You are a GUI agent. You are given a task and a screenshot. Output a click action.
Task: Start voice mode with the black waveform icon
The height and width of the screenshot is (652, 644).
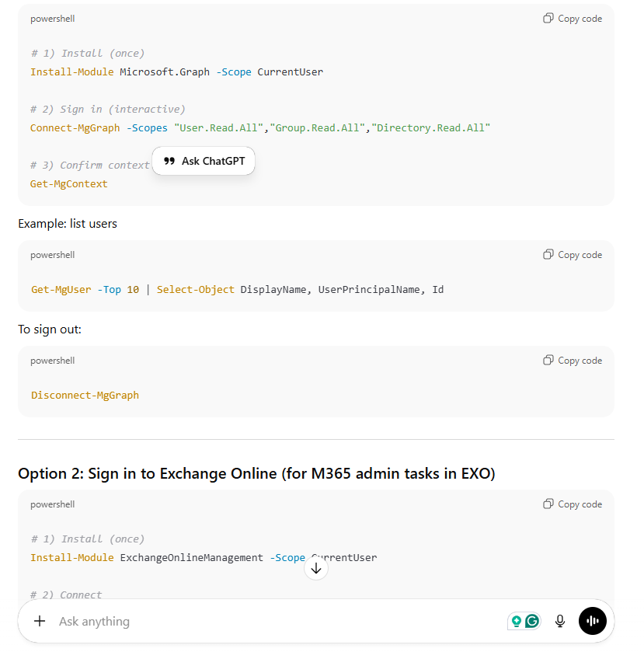pyautogui.click(x=592, y=621)
